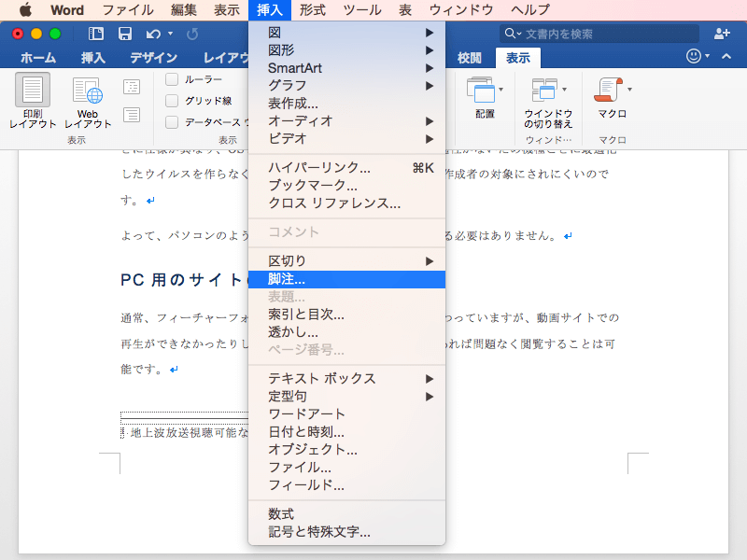This screenshot has width=747, height=560.
Task: Select the 表示 ribbon tab
Action: tap(518, 58)
